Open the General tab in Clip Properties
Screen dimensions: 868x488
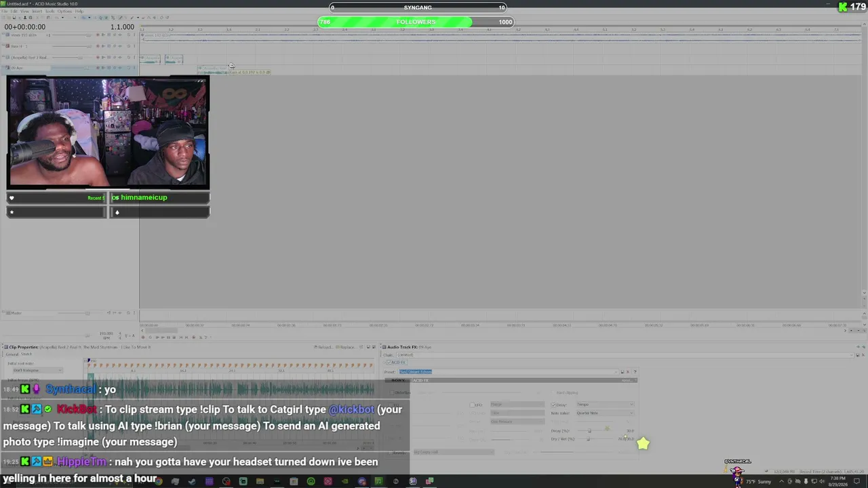[x=12, y=354]
